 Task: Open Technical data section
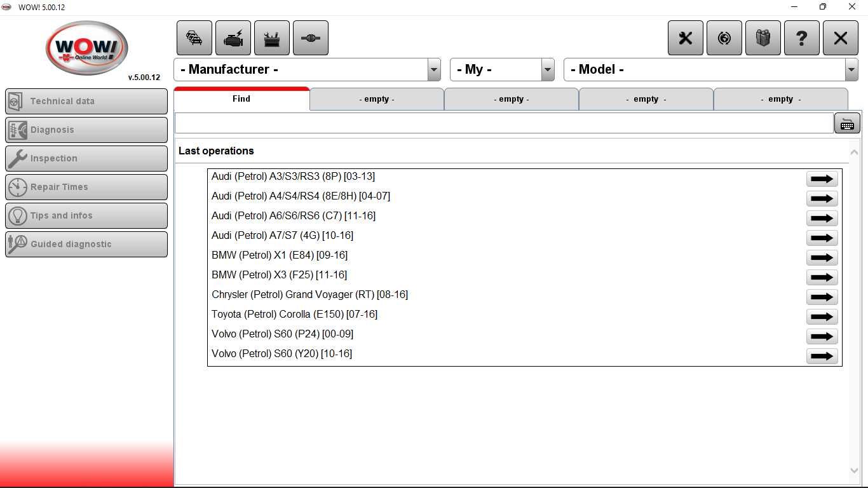point(86,101)
